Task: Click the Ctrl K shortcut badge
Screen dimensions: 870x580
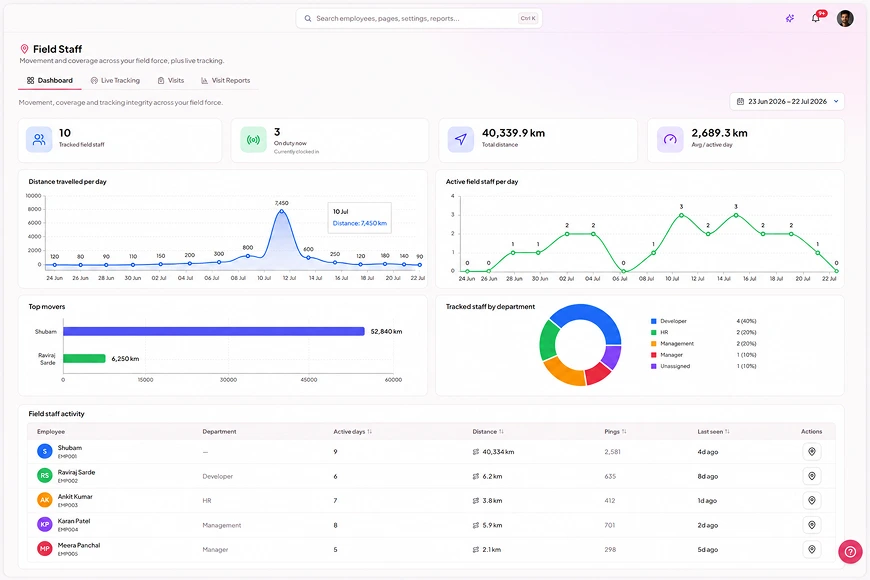Action: 528,18
